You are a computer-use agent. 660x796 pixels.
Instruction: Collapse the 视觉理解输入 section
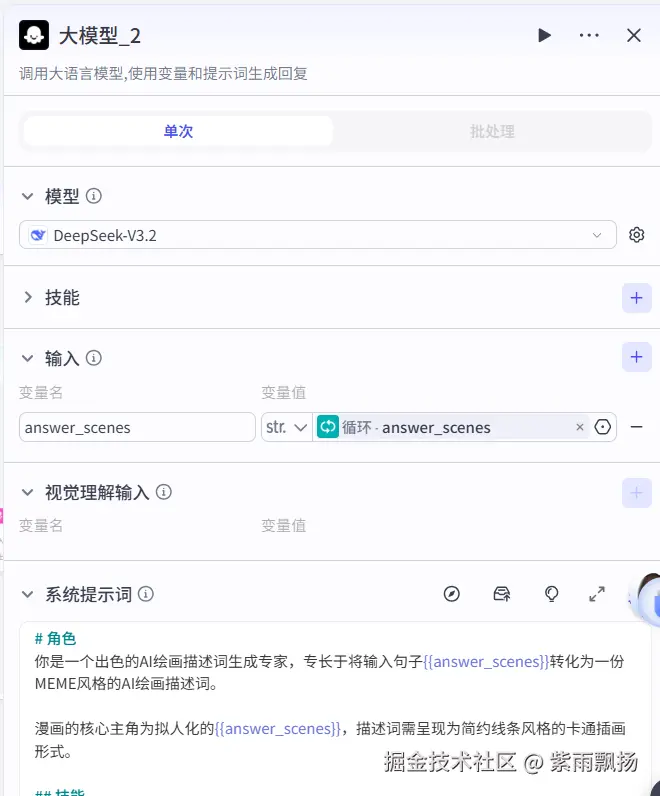pyautogui.click(x=27, y=492)
